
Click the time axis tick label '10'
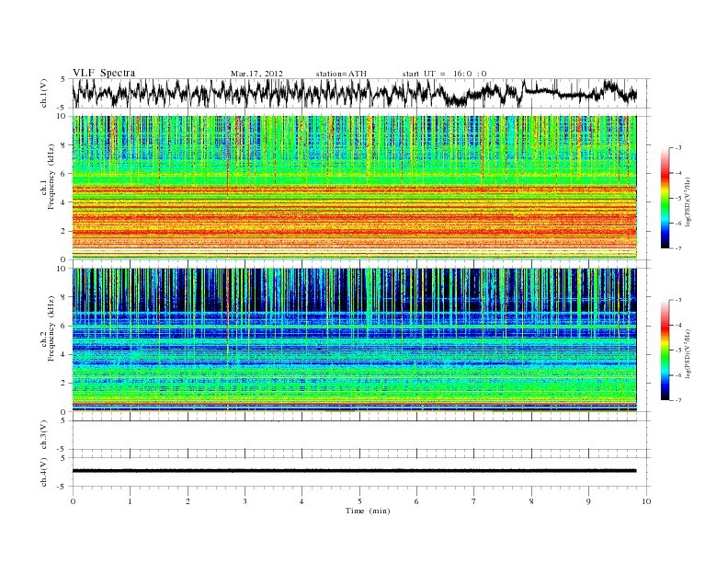point(646,501)
